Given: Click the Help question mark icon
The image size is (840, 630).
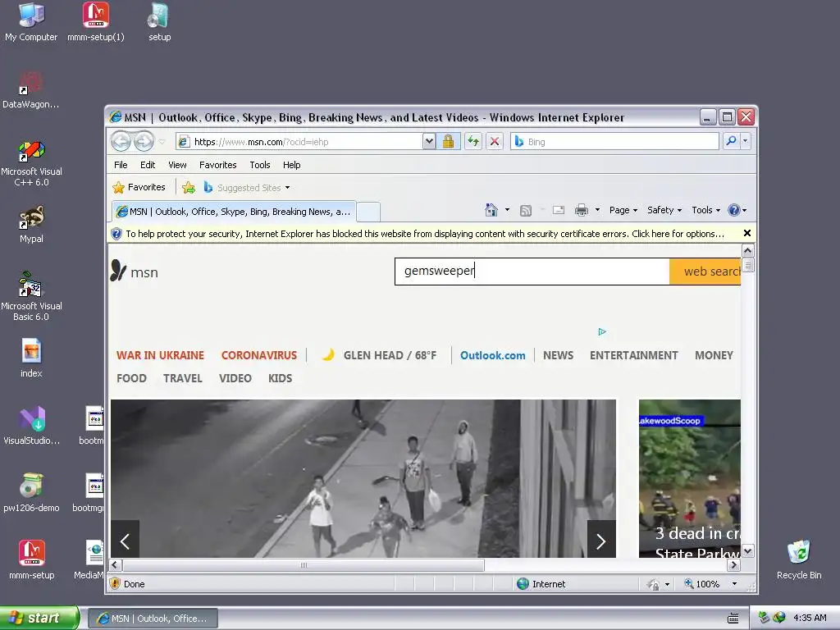Looking at the screenshot, I should [734, 210].
